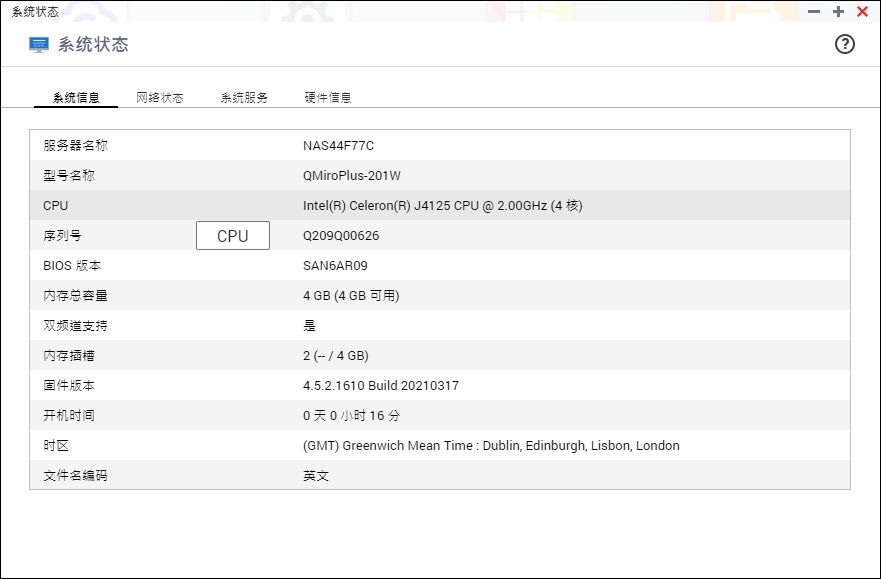Image resolution: width=881 pixels, height=579 pixels.
Task: Close the System Status window
Action: 862,11
